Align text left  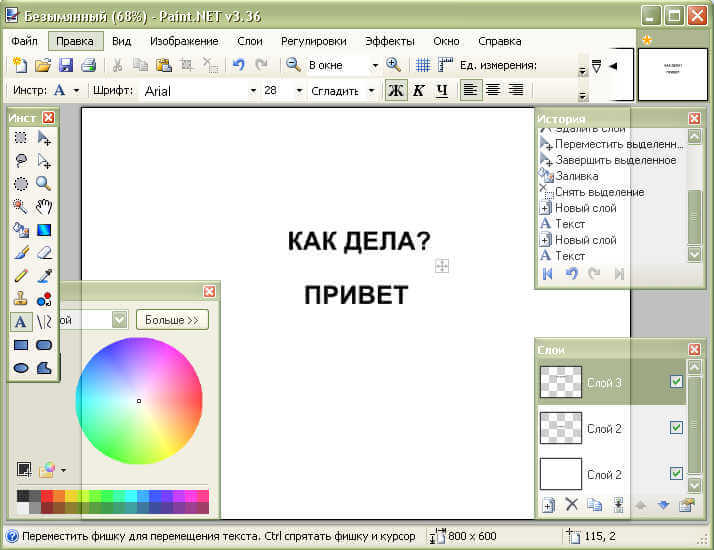[470, 90]
